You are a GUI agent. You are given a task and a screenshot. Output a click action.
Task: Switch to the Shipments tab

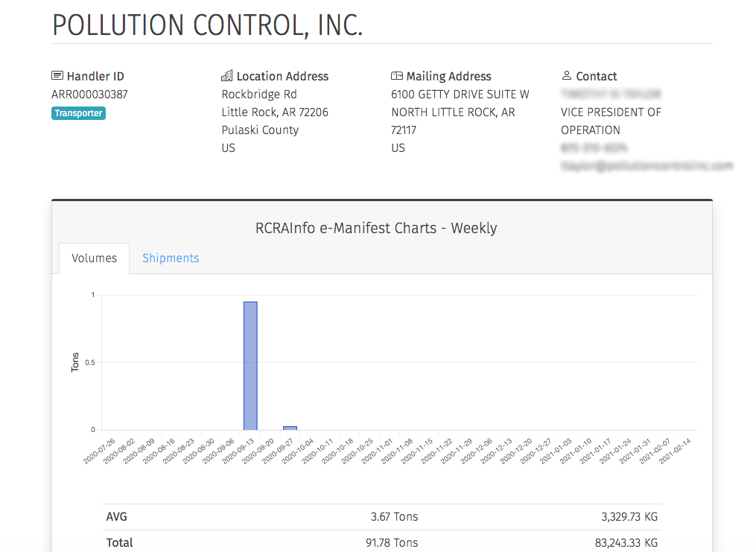171,258
